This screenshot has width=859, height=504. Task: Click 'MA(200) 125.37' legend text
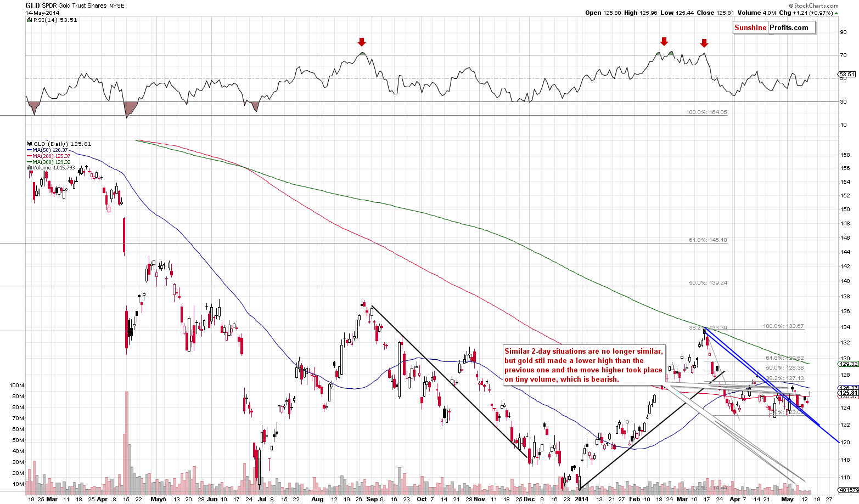(52, 156)
